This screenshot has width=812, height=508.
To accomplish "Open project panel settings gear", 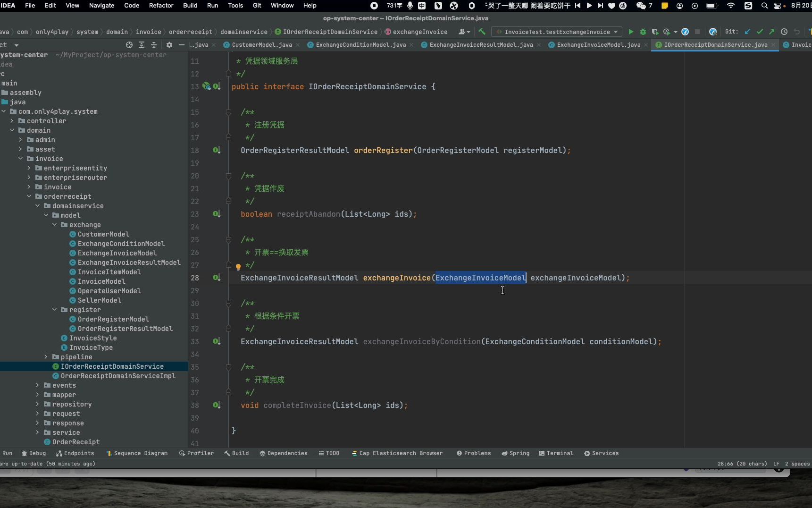I will [169, 45].
